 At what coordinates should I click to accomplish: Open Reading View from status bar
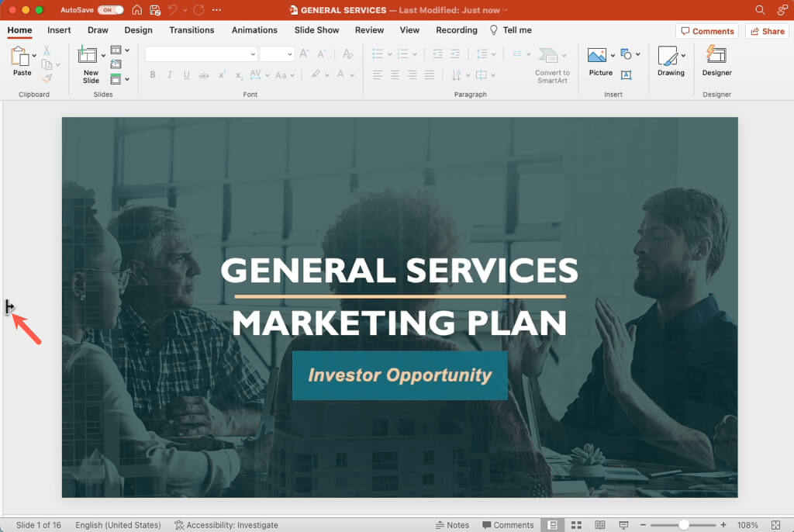[600, 525]
